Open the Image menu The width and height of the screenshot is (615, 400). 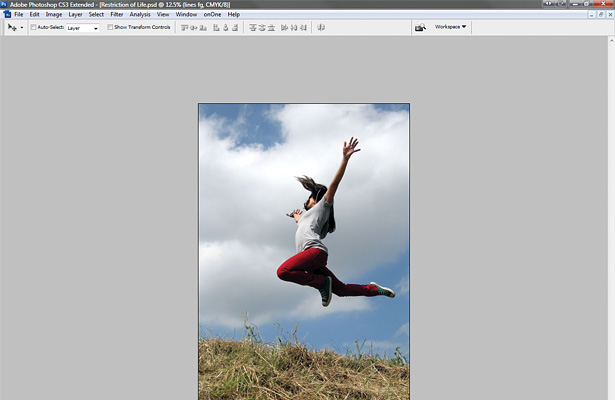[x=54, y=15]
